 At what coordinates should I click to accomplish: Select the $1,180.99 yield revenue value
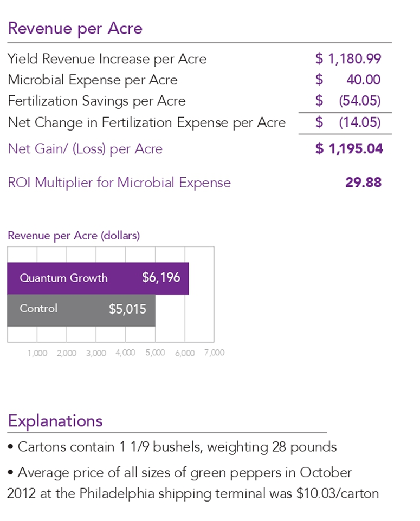[x=348, y=59]
